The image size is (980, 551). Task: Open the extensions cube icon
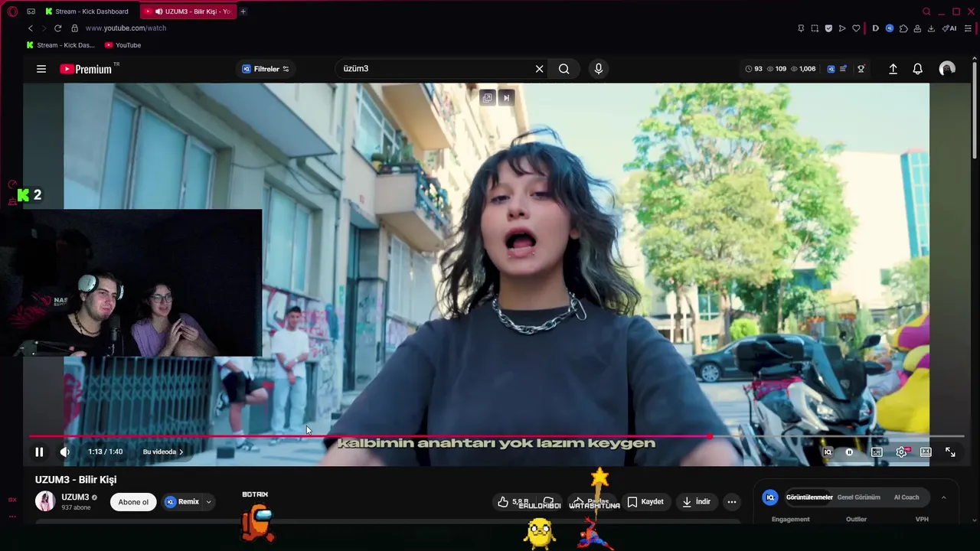903,28
